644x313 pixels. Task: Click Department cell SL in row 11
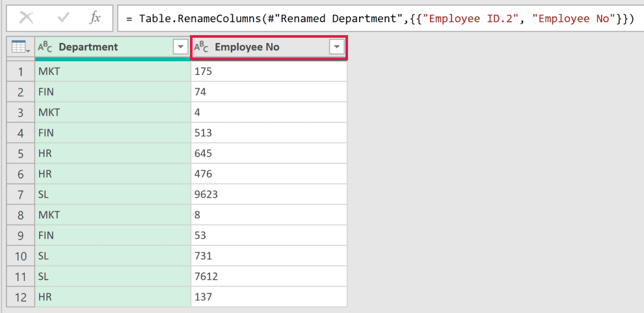coord(113,277)
